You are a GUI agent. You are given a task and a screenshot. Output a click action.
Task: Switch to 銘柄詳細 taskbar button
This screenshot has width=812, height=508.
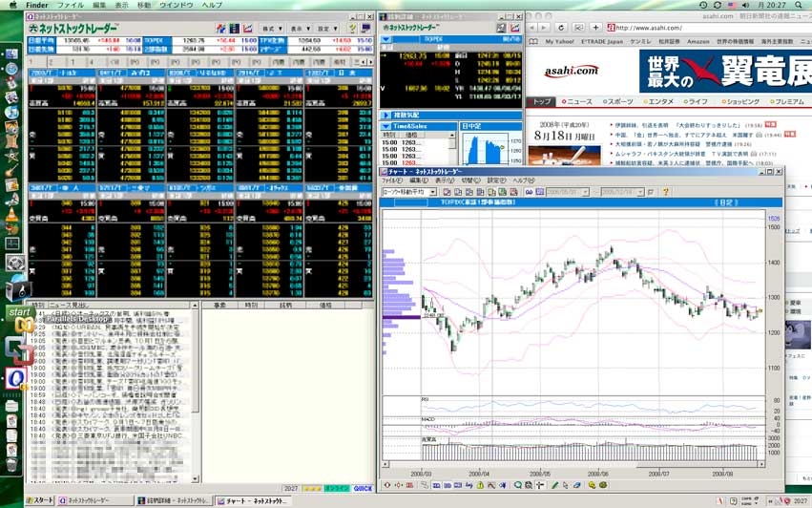click(173, 500)
